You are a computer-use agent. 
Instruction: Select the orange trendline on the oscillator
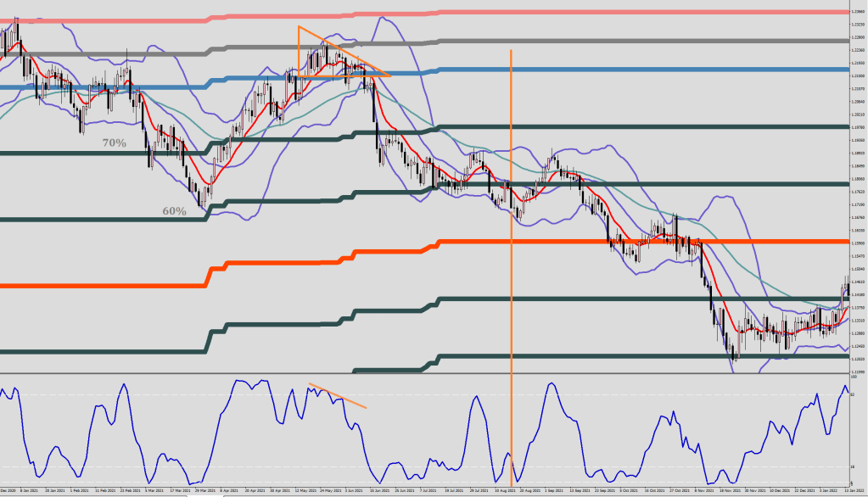(x=338, y=396)
